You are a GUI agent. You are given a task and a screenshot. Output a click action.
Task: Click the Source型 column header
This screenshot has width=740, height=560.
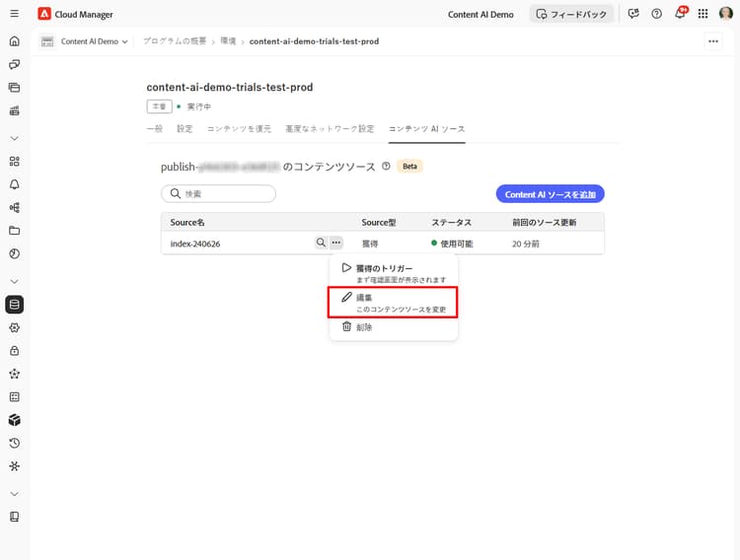click(379, 222)
